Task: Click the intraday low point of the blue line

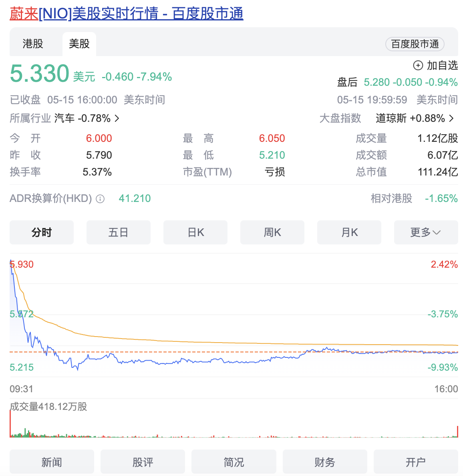Action: tap(78, 369)
